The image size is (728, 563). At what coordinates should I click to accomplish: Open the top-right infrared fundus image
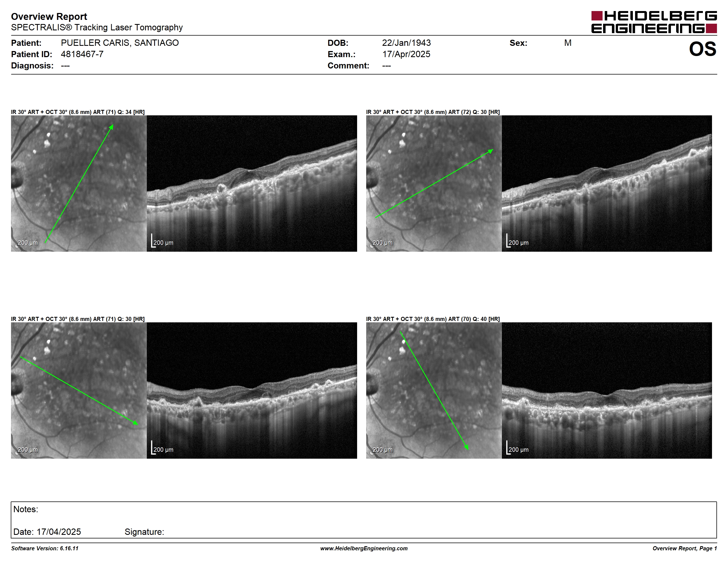[x=434, y=184]
